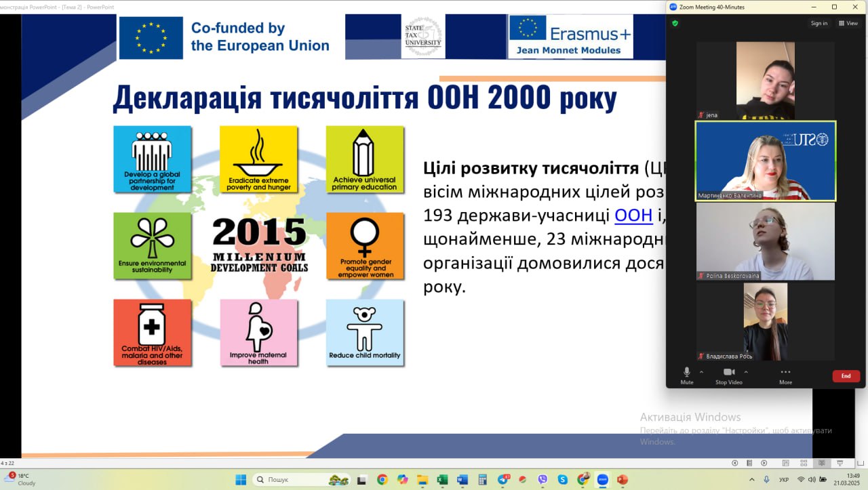Image resolution: width=868 pixels, height=490 pixels.
Task: Mute the microphone in Zoom
Action: pos(687,375)
